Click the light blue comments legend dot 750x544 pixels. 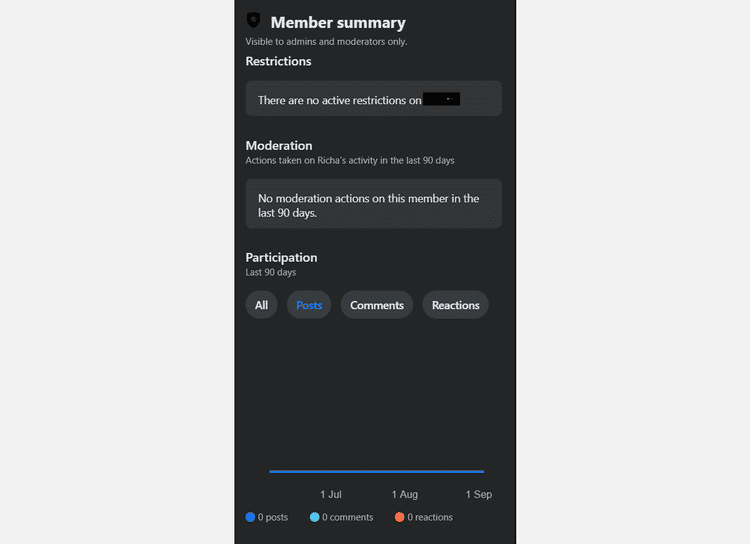[314, 517]
